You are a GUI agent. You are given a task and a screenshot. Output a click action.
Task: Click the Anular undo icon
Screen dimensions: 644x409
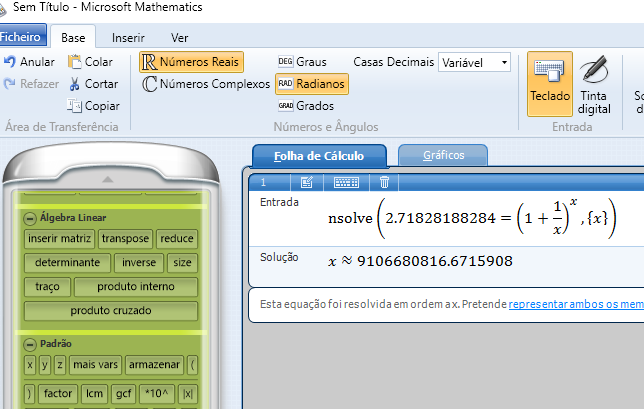pyautogui.click(x=9, y=62)
